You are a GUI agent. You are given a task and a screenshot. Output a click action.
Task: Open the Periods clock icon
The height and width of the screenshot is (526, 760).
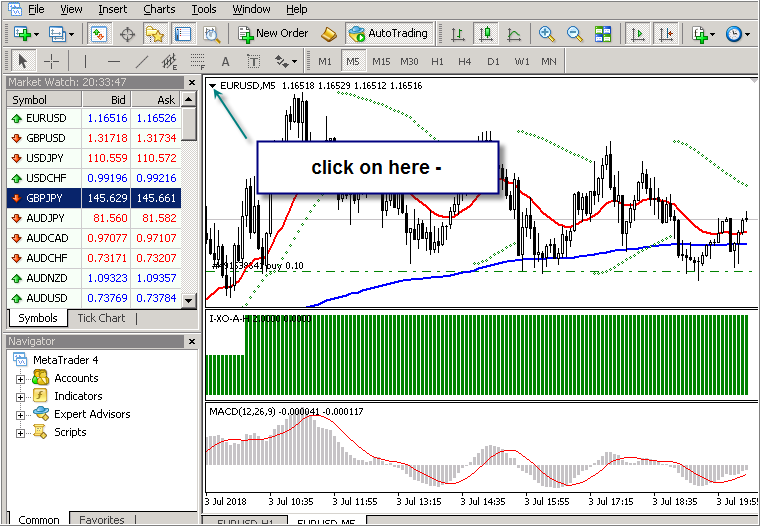tap(734, 34)
